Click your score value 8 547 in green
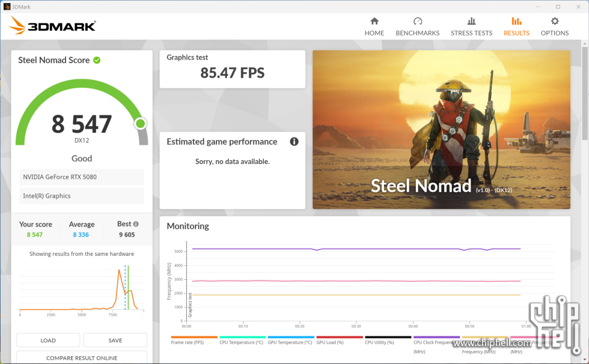 click(x=35, y=234)
